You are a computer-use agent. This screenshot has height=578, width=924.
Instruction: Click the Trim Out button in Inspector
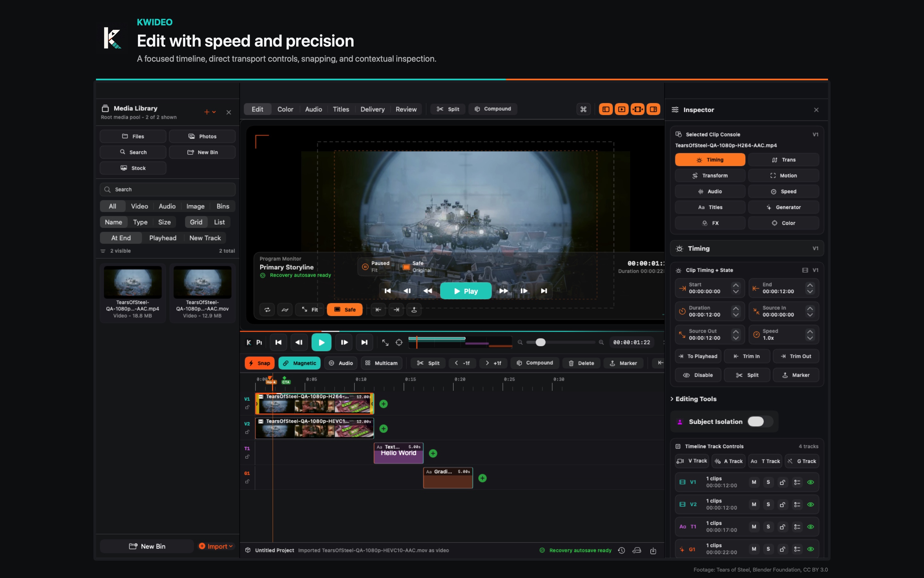796,356
